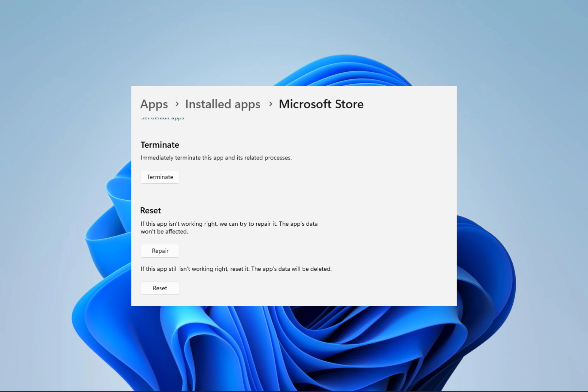The height and width of the screenshot is (392, 588).
Task: Click the Terminate section heading
Action: pyautogui.click(x=160, y=145)
